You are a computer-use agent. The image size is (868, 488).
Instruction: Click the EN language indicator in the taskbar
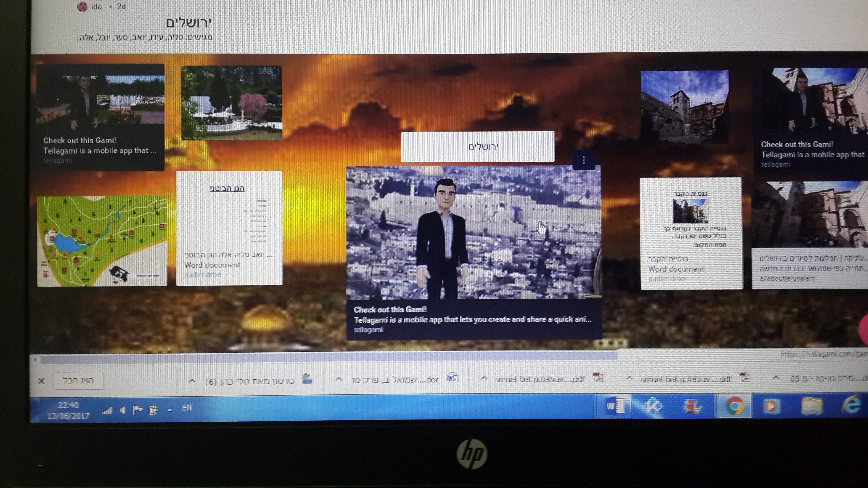[x=187, y=408]
